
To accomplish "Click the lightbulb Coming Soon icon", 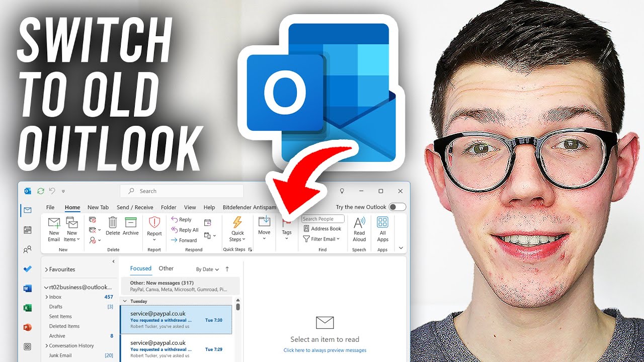I will click(342, 191).
